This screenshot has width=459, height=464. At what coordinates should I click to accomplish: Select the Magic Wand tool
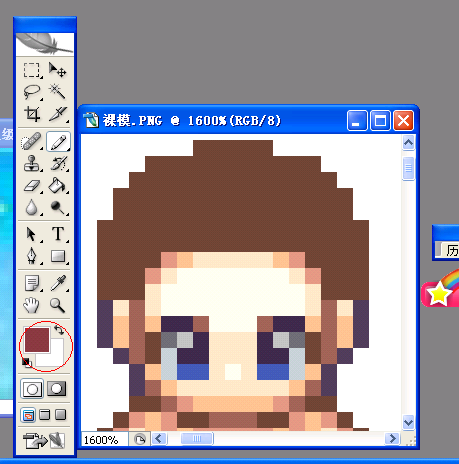point(57,92)
